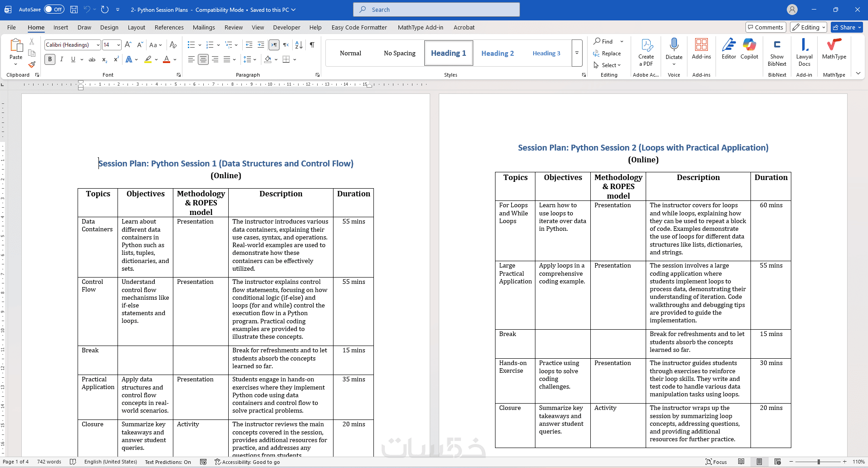The width and height of the screenshot is (868, 468).
Task: Click the Format Painter brush icon
Action: (x=32, y=64)
